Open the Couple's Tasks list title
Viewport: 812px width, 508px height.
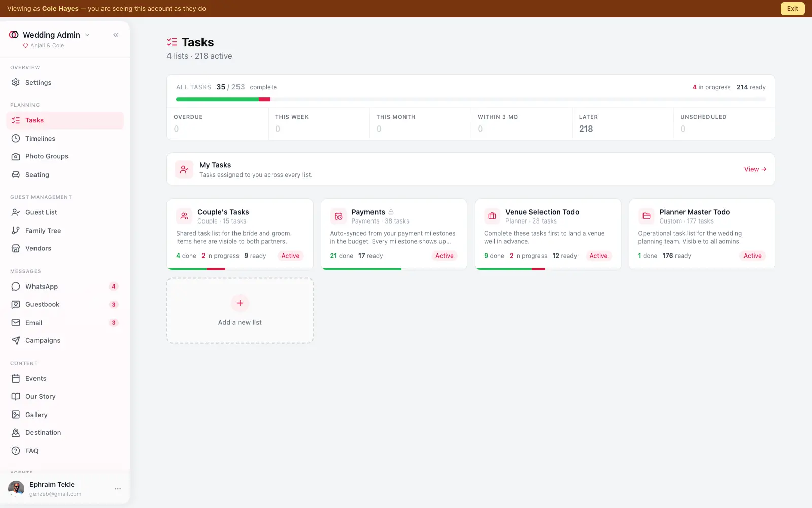click(x=223, y=212)
